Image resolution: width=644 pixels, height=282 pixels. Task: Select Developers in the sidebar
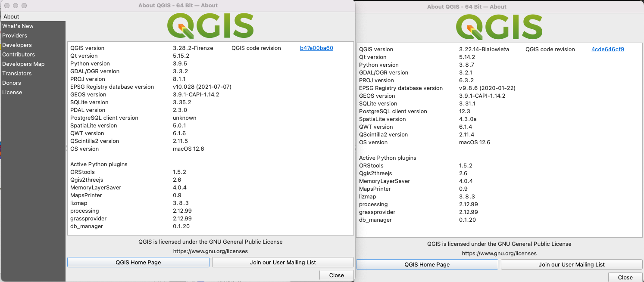click(x=17, y=45)
